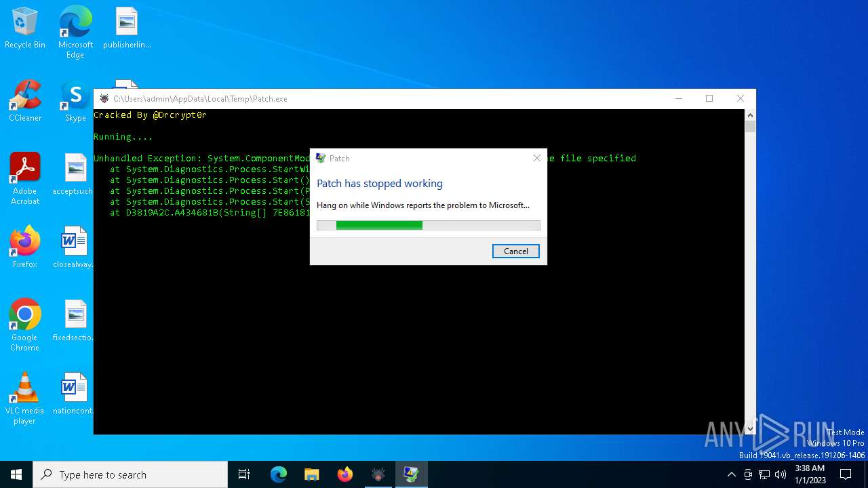Open the network tray icon
This screenshot has width=868, height=488.
pyautogui.click(x=764, y=474)
